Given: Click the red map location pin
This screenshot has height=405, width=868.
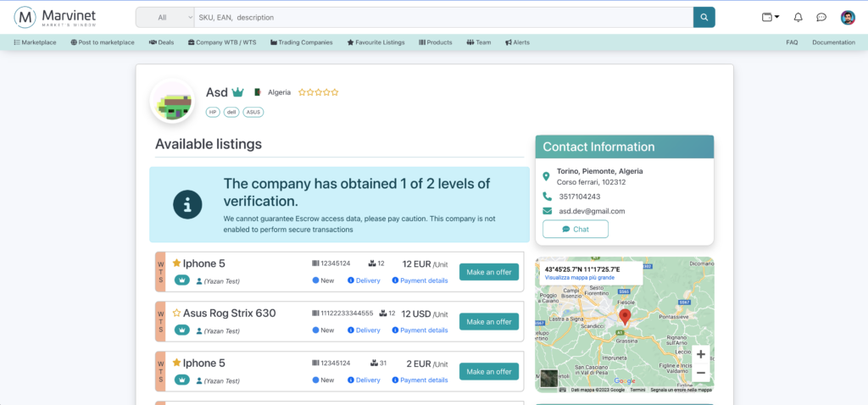Looking at the screenshot, I should tap(626, 317).
